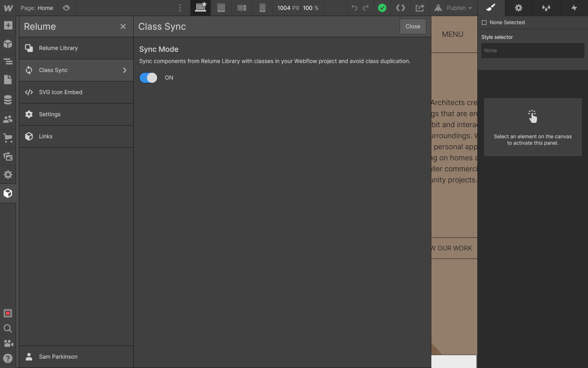Switch to mobile portrait breakpoint
Screen dimensions: 588x368
tap(262, 8)
